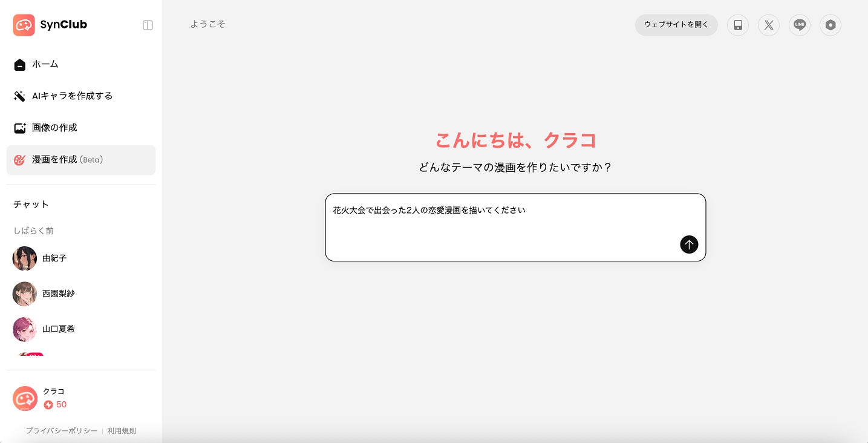The image size is (868, 443).
Task: Focus the manga theme prompt text box
Action: [515, 228]
